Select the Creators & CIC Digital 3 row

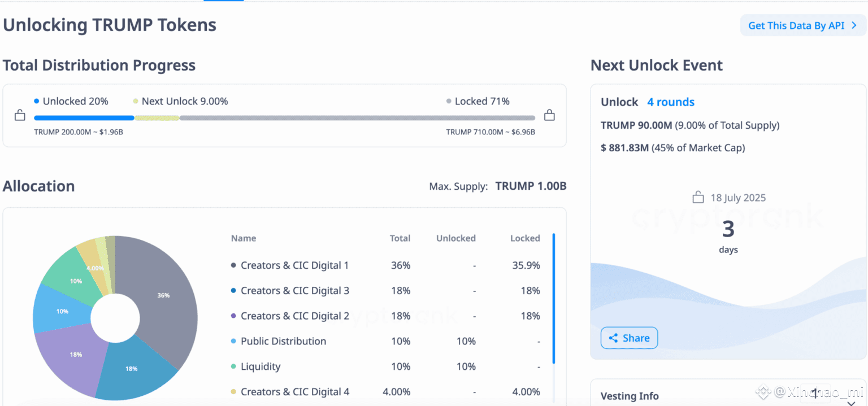coord(385,291)
